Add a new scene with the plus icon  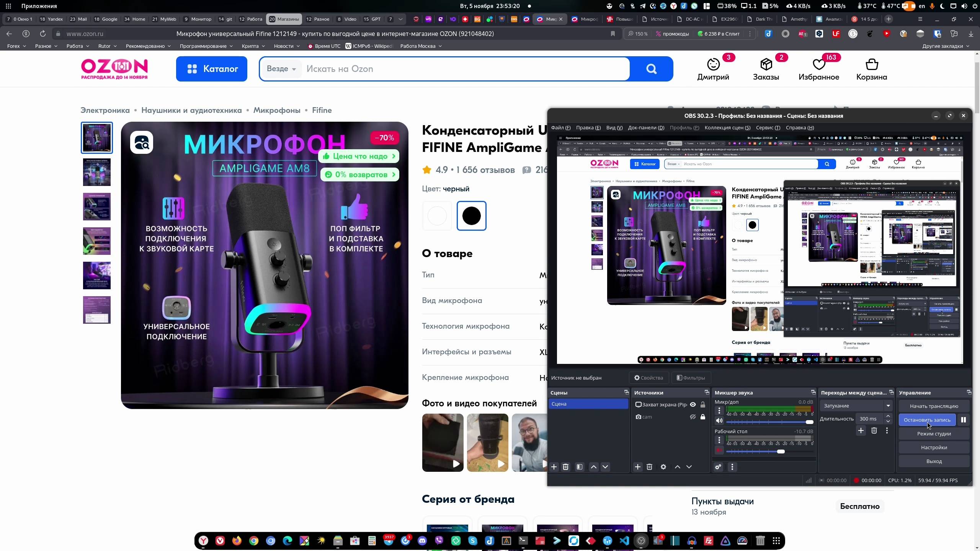tap(554, 467)
